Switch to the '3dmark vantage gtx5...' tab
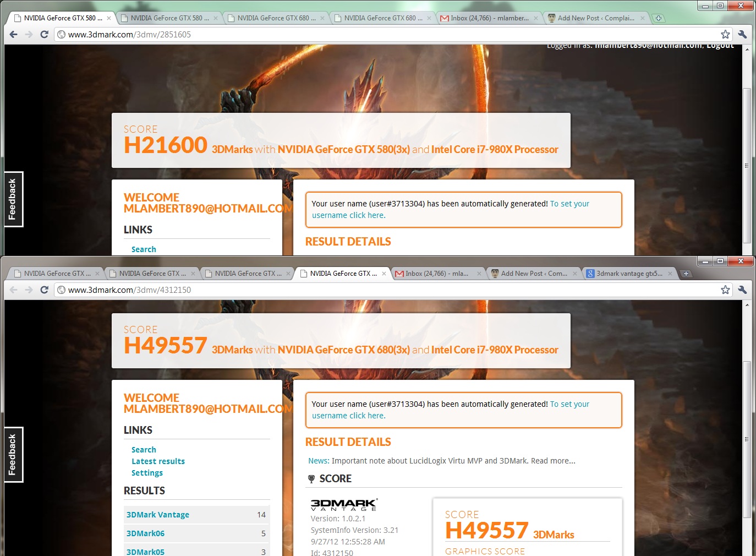Screen dimensions: 756x556 pos(628,274)
